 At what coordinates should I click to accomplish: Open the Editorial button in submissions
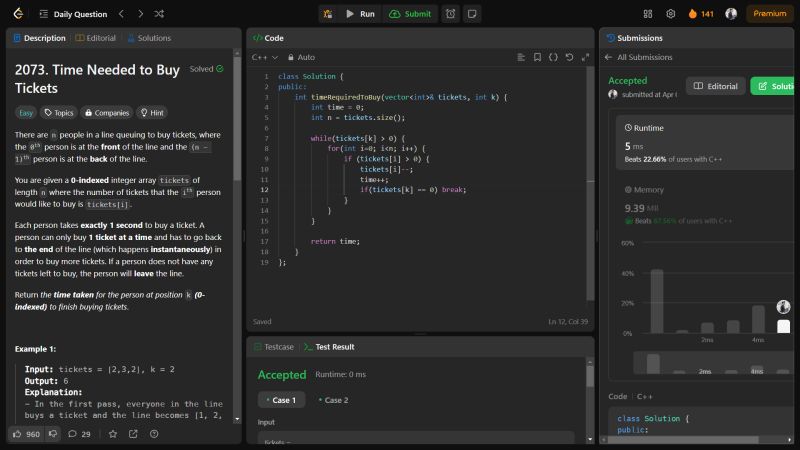point(715,86)
